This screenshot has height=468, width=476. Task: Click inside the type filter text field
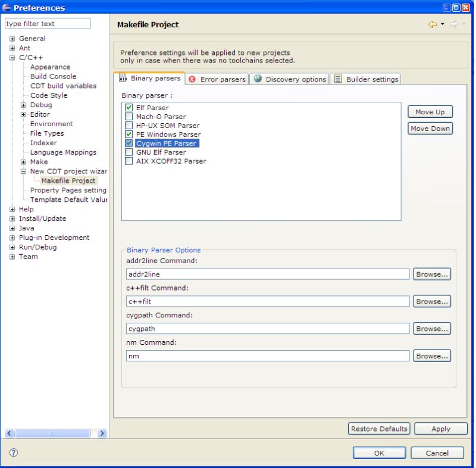[48, 23]
